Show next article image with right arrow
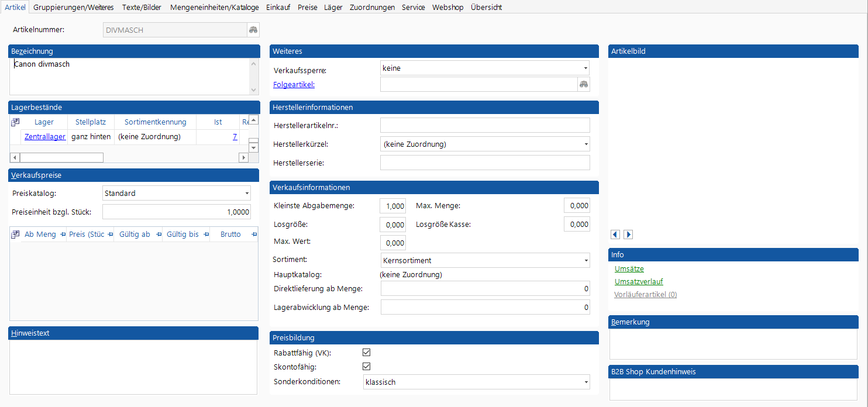 (x=628, y=234)
